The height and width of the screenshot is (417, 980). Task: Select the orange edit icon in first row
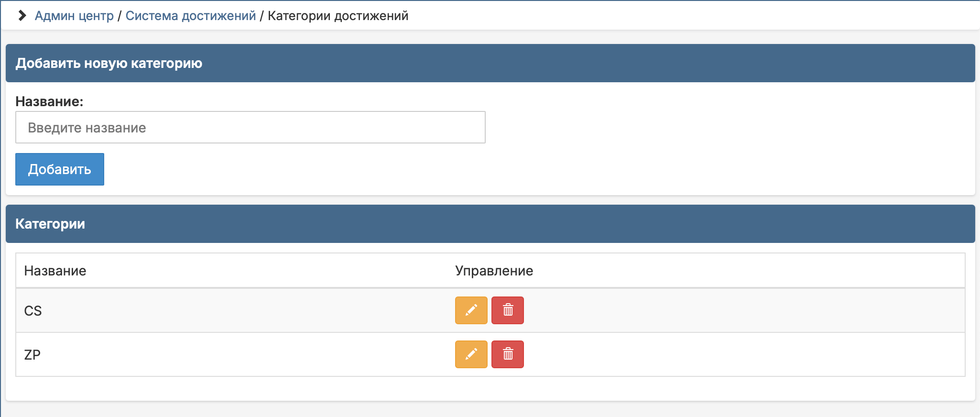(471, 310)
